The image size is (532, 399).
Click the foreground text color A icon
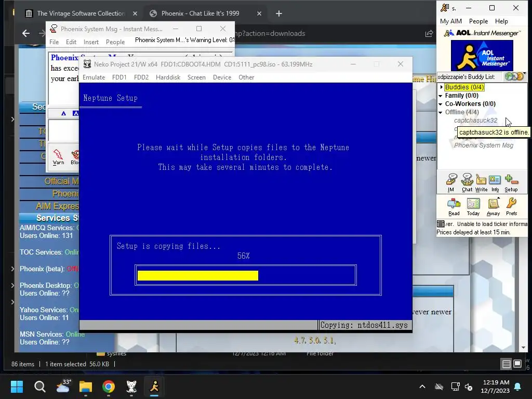pos(63,113)
